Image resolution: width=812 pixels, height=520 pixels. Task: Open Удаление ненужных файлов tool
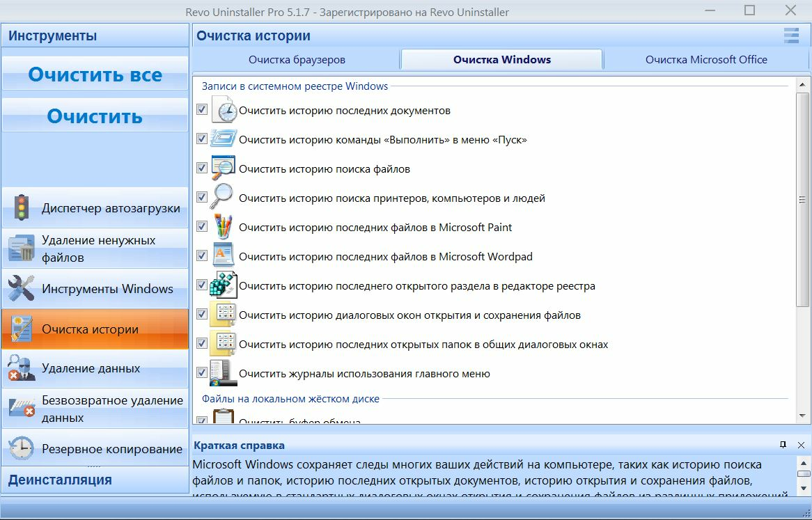click(x=95, y=249)
